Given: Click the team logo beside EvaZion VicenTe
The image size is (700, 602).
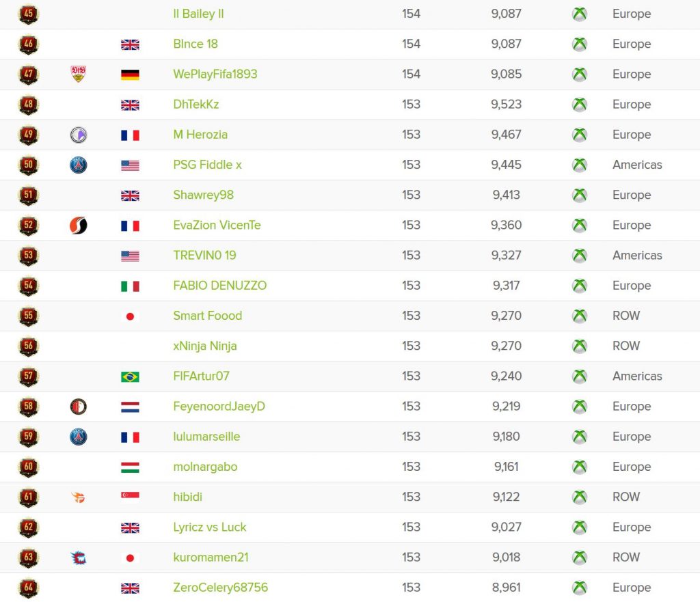Looking at the screenshot, I should (x=79, y=225).
